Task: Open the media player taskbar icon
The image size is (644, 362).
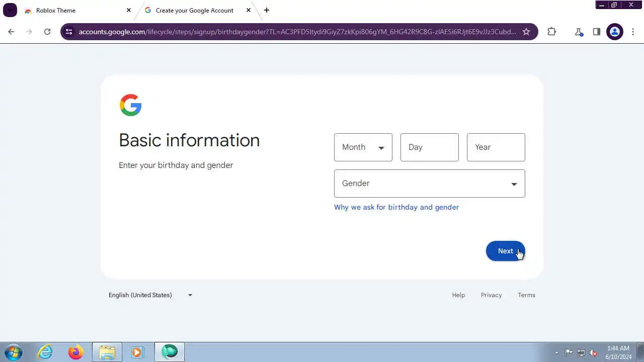Action: pyautogui.click(x=137, y=352)
